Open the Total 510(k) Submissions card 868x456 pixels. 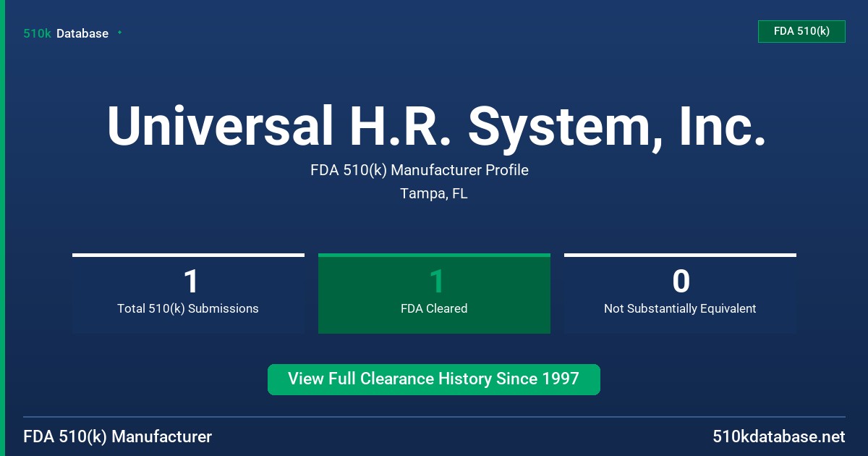188,293
